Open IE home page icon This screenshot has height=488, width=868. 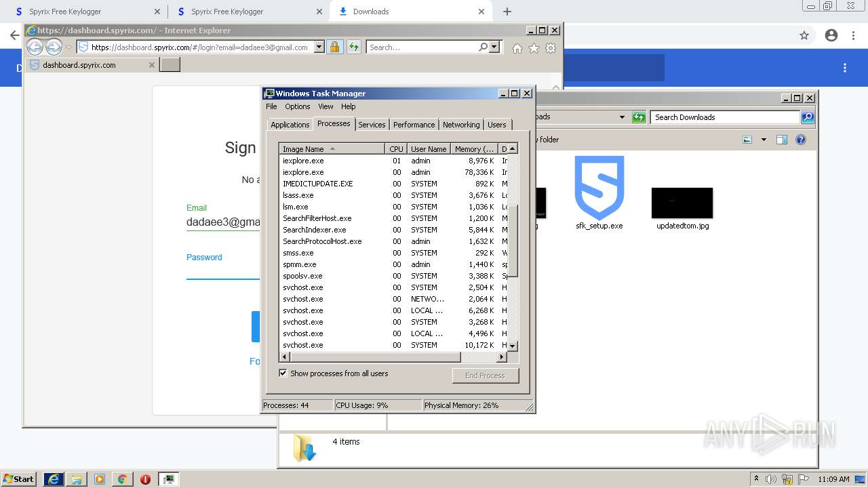(517, 47)
